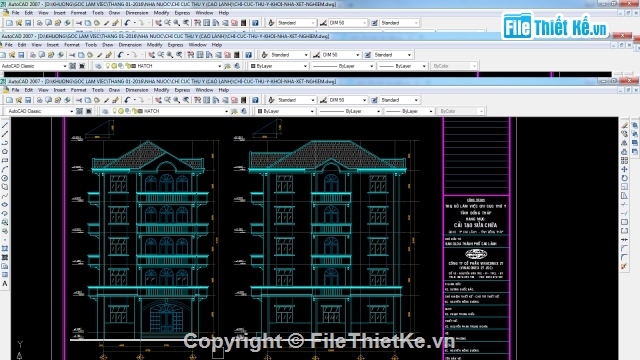This screenshot has height=360, width=640.
Task: Toggle layer freeze sun icon in front window
Action: (121, 111)
